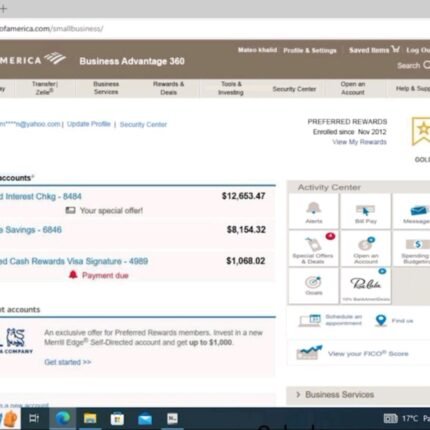Click the Saved Items link text
This screenshot has height=430, width=430.
(x=369, y=50)
